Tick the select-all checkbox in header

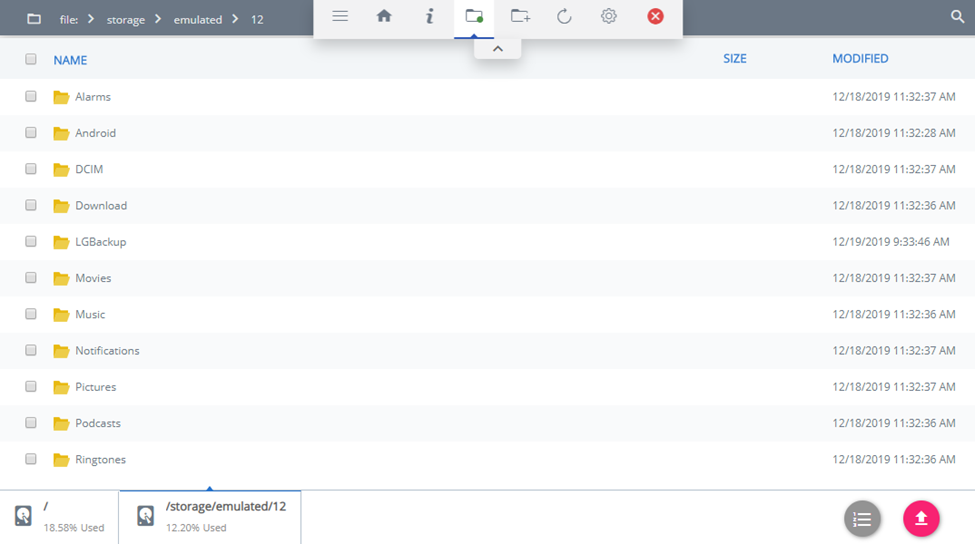point(31,60)
